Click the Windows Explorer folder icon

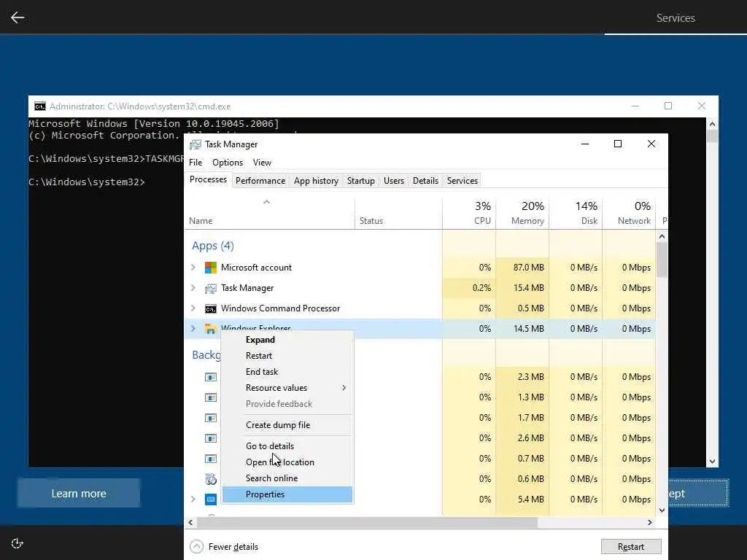[x=211, y=329]
